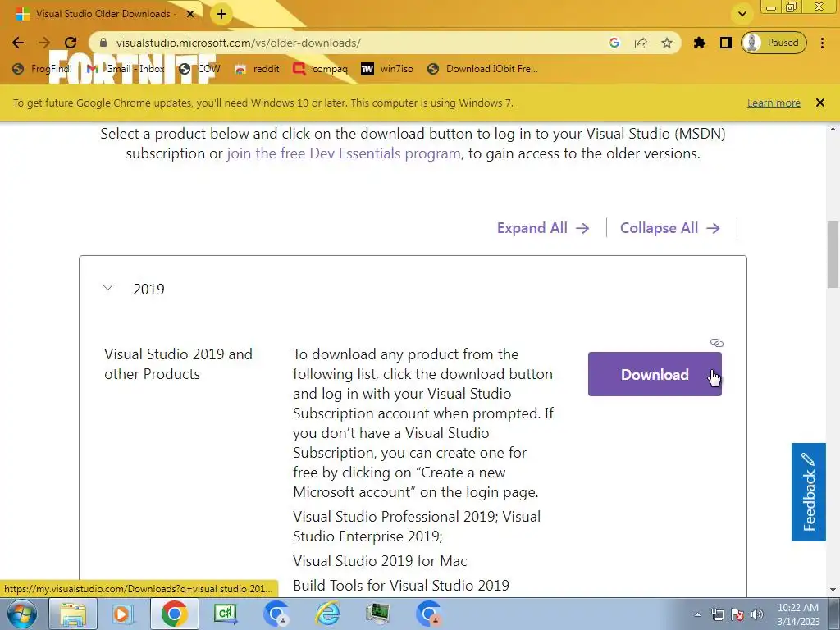Open Internet Explorer from taskbar
Screen dimensions: 840x630
[327, 614]
